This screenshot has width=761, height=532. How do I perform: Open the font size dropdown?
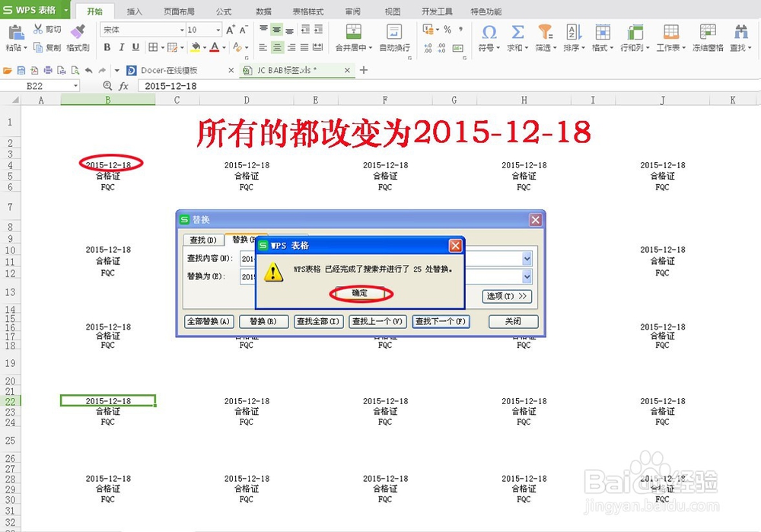[x=218, y=30]
